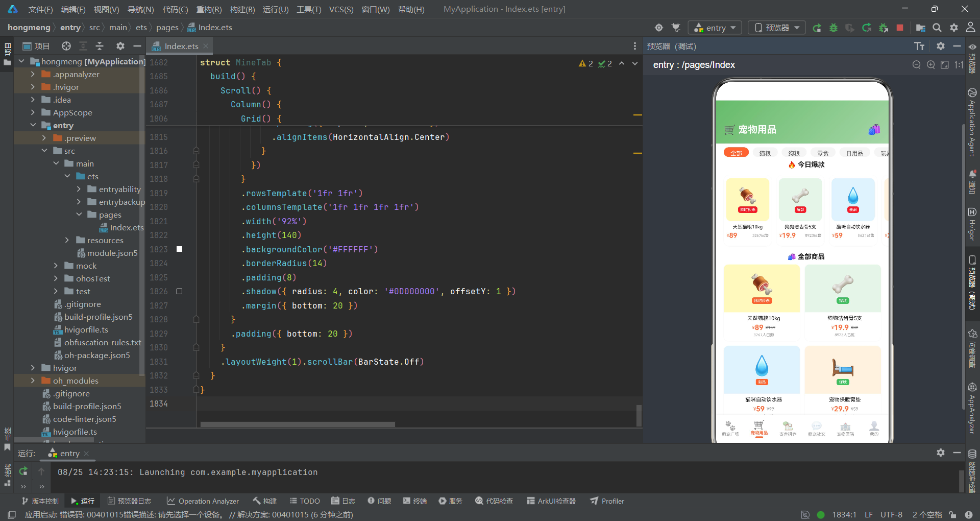The image size is (980, 521).
Task: Click the editor horizontal scrollbar
Action: point(298,424)
